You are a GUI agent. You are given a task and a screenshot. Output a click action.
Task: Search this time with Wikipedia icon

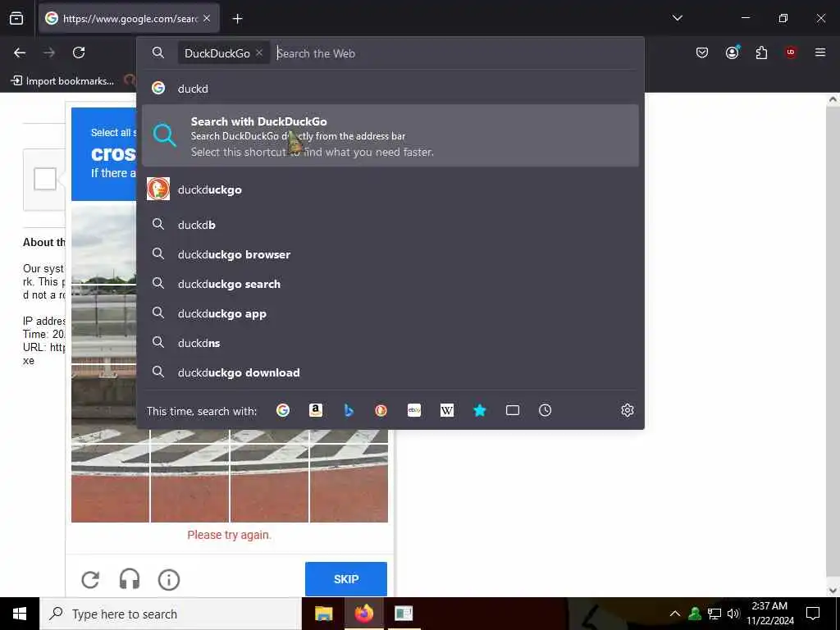(x=447, y=410)
